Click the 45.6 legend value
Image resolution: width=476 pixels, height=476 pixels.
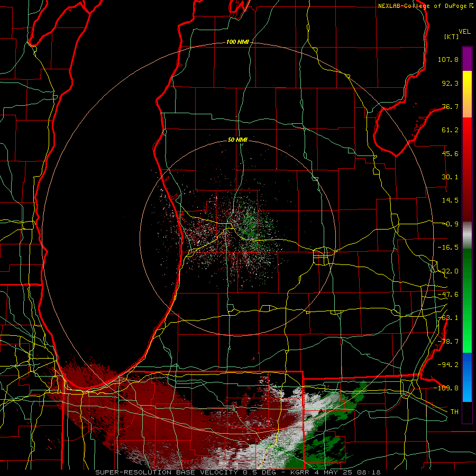click(450, 153)
